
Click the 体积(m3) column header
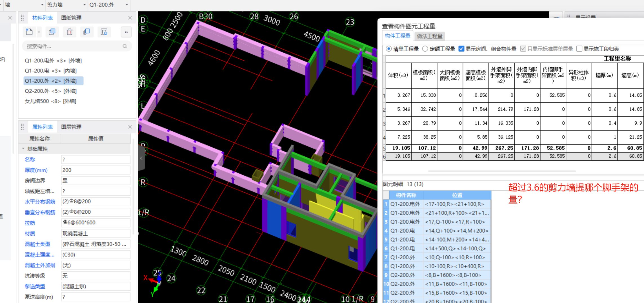tap(398, 75)
